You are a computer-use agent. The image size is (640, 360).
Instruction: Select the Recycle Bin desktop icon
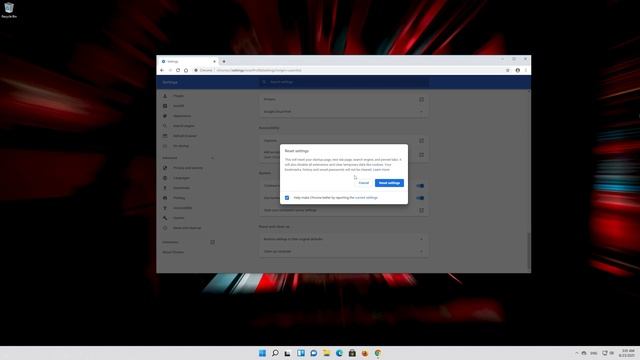pyautogui.click(x=9, y=10)
